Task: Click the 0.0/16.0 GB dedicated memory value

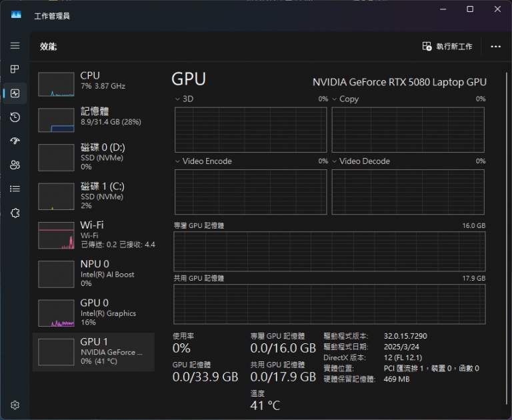Action: (x=283, y=348)
